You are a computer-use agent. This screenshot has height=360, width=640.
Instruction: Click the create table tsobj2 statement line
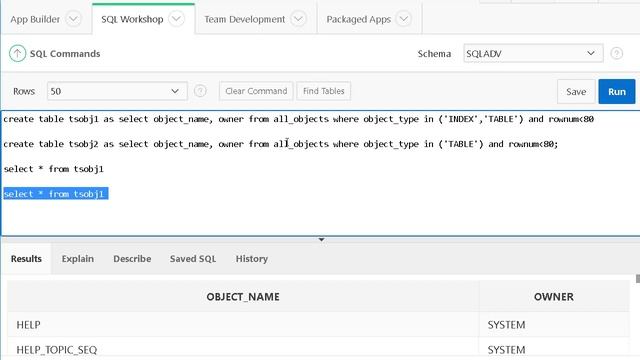tap(281, 144)
